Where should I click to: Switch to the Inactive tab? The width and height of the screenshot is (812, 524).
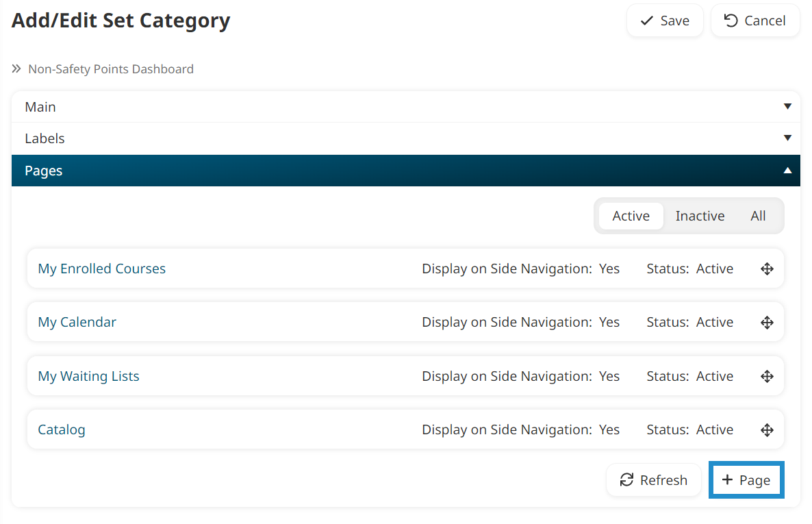(700, 215)
